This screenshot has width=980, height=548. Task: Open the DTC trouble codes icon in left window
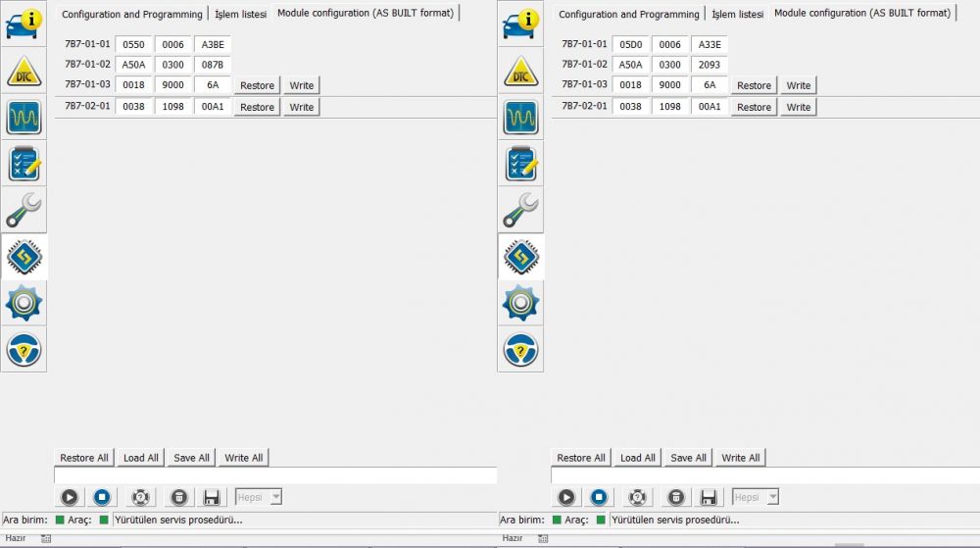(x=24, y=71)
